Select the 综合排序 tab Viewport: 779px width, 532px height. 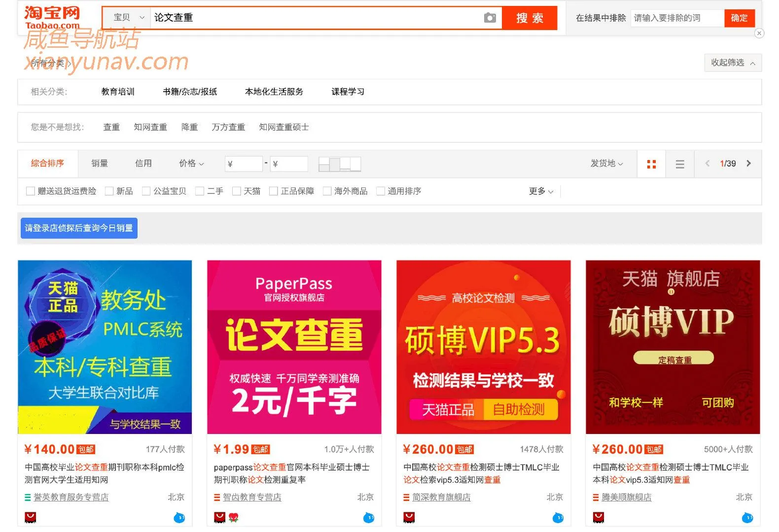pos(48,164)
